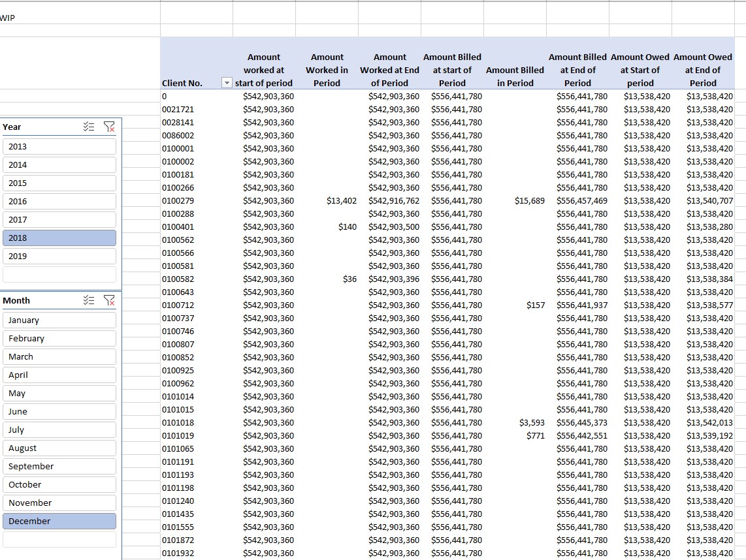746x560 pixels.
Task: Click the $556,445,373 cell
Action: (x=577, y=423)
